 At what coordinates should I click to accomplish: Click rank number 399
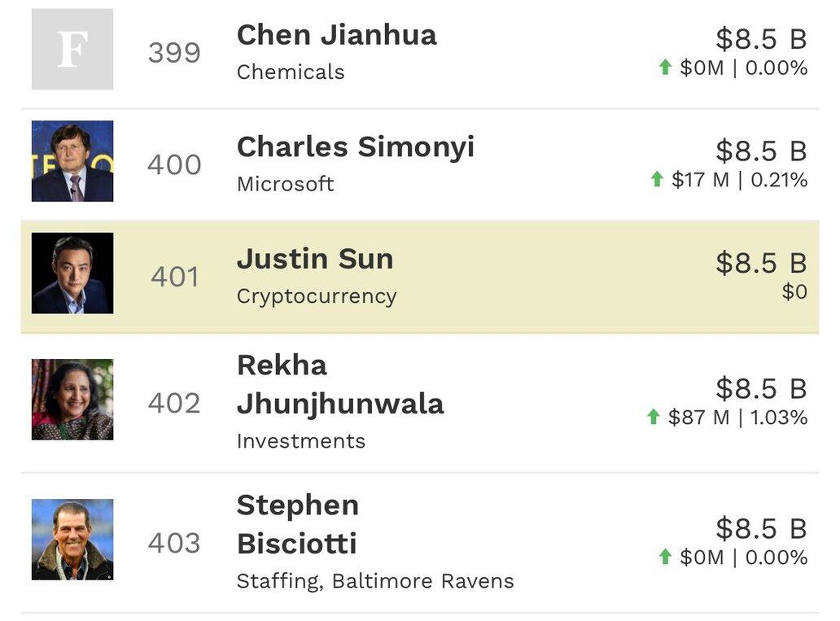(174, 53)
